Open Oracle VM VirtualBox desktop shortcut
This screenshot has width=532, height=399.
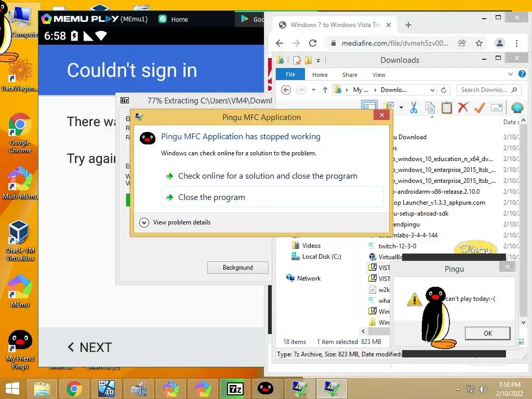[20, 241]
